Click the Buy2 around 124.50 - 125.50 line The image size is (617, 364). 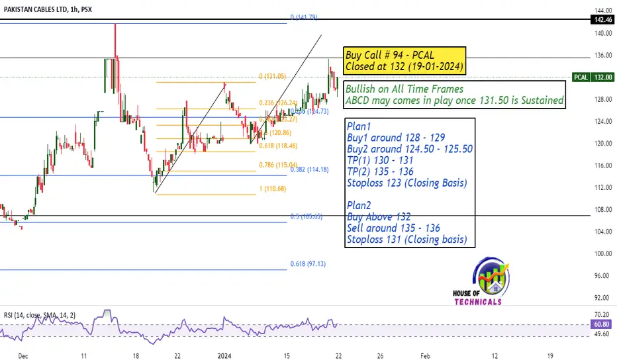pyautogui.click(x=410, y=149)
